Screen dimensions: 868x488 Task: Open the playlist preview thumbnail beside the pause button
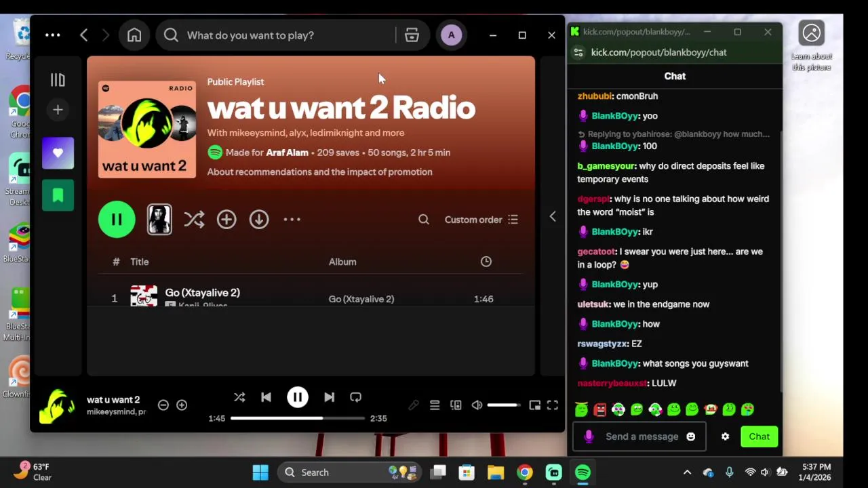(159, 220)
